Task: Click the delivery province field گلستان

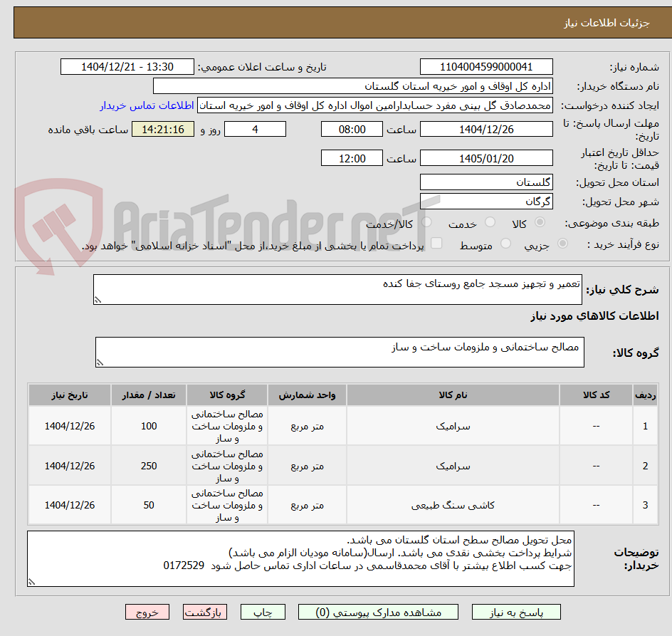Action: [486, 182]
